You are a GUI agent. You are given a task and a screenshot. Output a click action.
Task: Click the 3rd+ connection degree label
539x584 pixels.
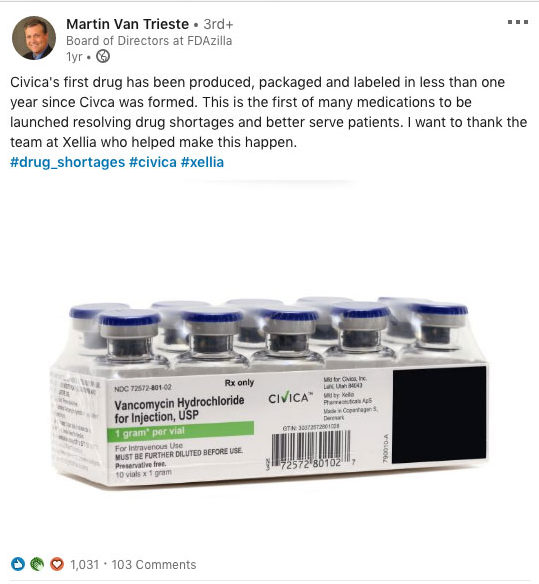[218, 24]
